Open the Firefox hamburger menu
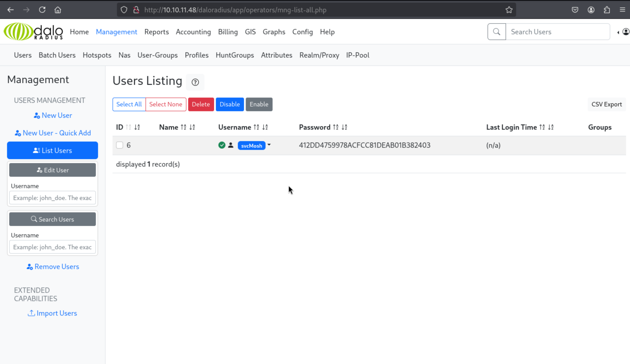Viewport: 630px width, 364px height. tap(622, 10)
